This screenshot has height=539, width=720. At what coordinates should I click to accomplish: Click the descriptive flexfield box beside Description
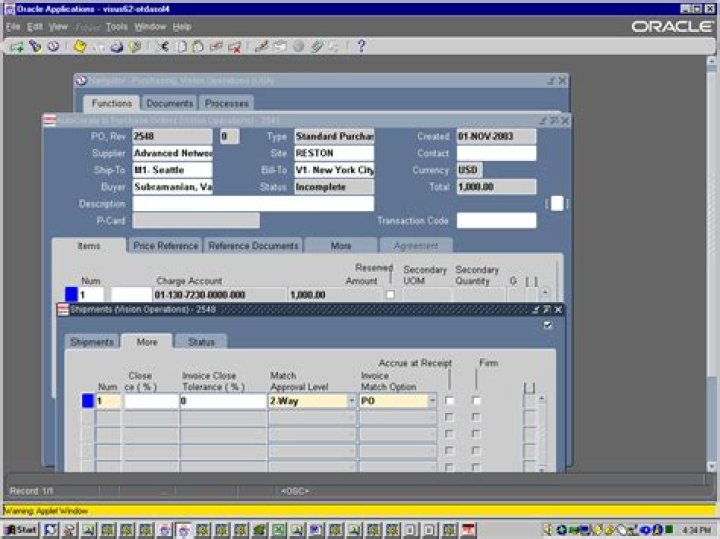pos(557,203)
